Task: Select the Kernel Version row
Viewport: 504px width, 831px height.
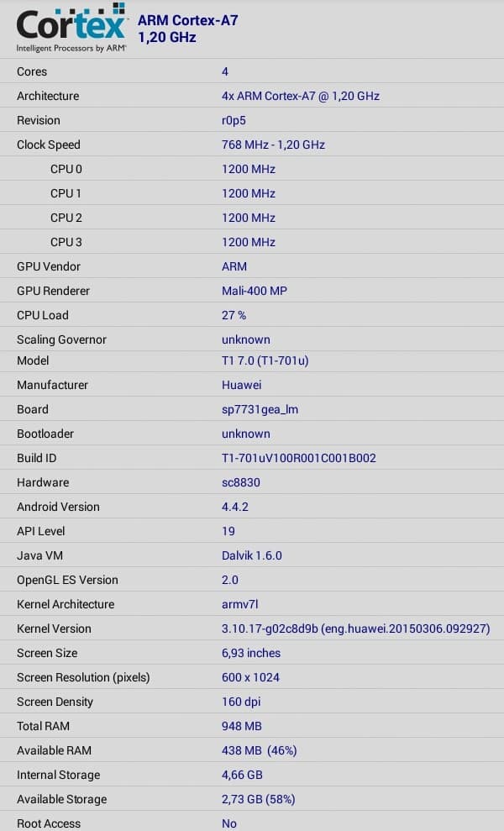Action: point(252,629)
